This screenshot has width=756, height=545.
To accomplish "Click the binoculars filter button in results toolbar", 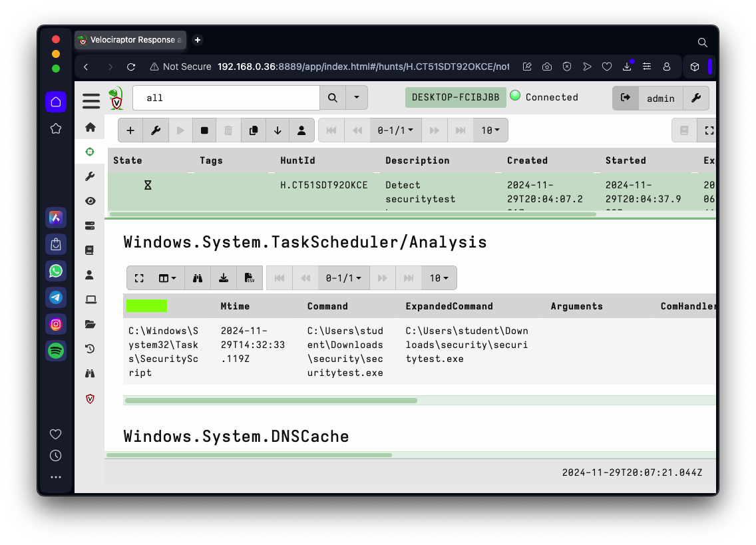I will 198,278.
